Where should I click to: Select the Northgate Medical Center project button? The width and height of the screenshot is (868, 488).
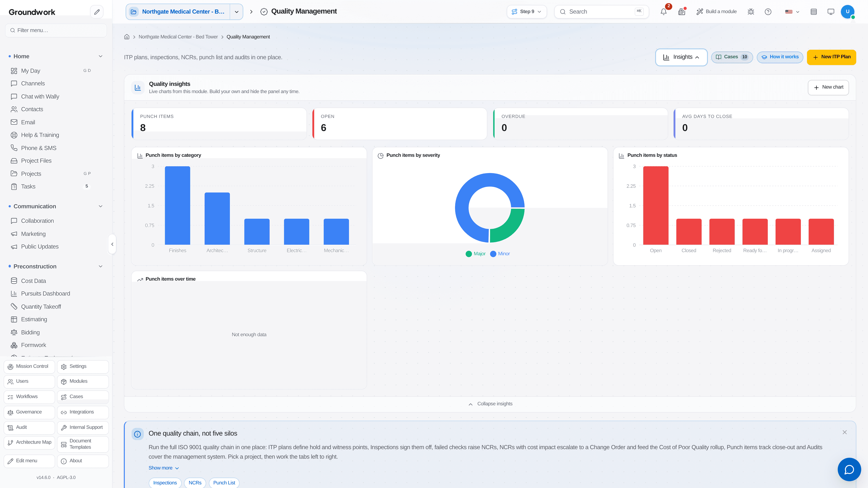pos(178,12)
